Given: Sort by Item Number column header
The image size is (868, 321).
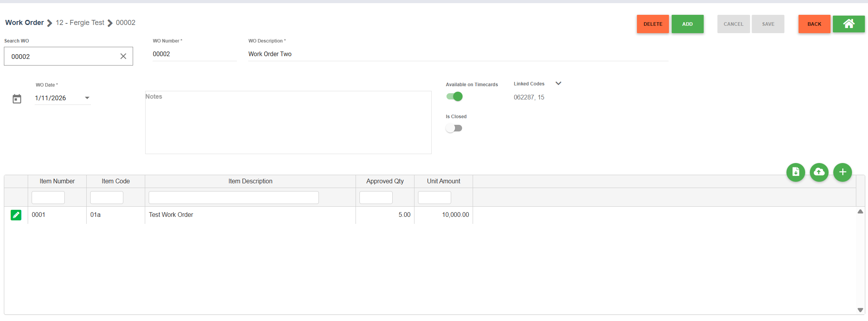Looking at the screenshot, I should pos(57,181).
